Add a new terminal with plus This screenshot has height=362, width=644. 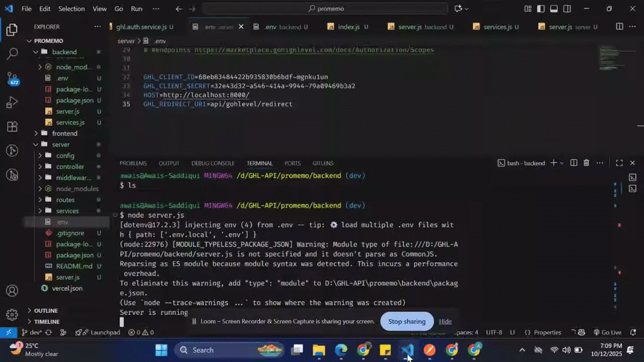pyautogui.click(x=553, y=163)
